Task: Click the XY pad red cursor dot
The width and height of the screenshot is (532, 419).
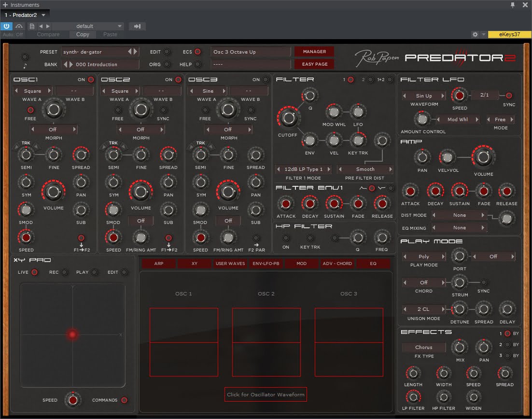Action: (72, 334)
